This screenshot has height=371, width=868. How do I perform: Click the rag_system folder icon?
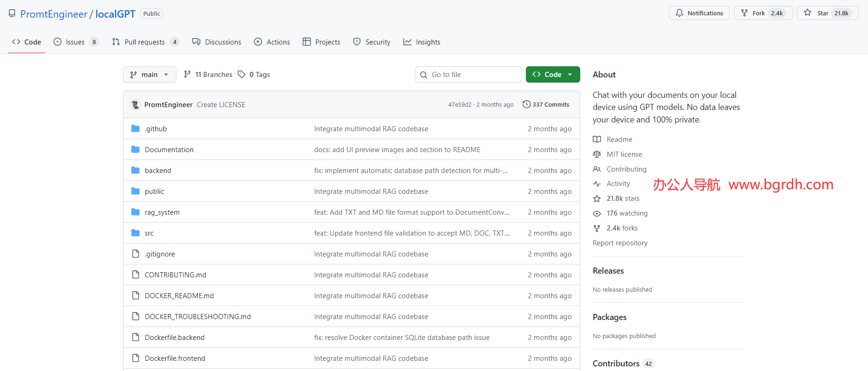[x=136, y=212]
